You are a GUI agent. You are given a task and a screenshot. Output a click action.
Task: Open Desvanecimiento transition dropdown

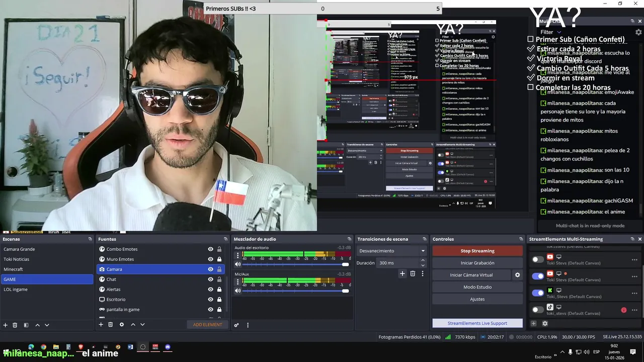point(391,251)
